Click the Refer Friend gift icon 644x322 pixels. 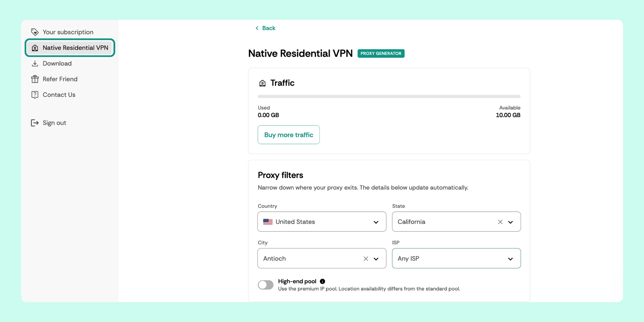(35, 79)
